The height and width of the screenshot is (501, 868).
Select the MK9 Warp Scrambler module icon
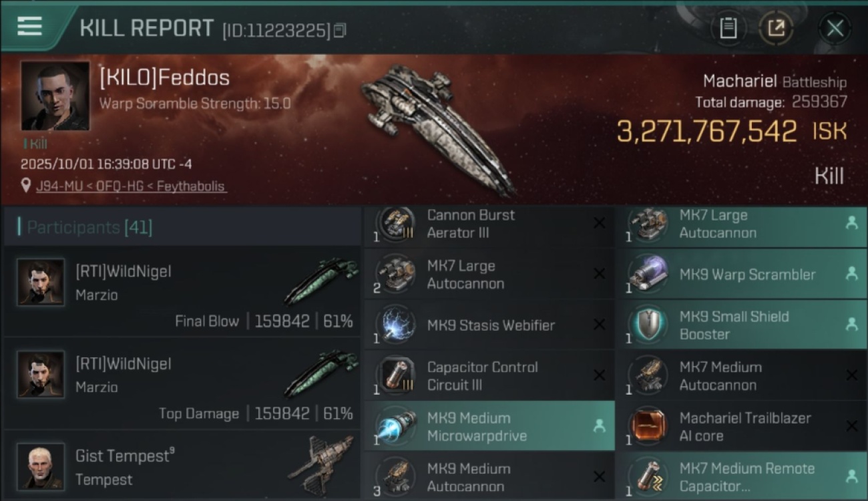(x=648, y=274)
